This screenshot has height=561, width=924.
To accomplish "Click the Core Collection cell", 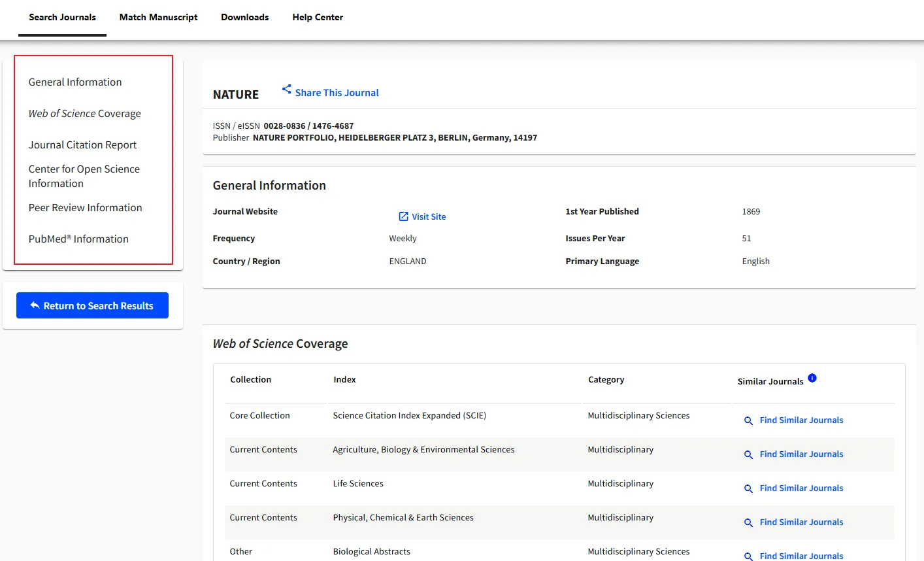I will (x=259, y=416).
